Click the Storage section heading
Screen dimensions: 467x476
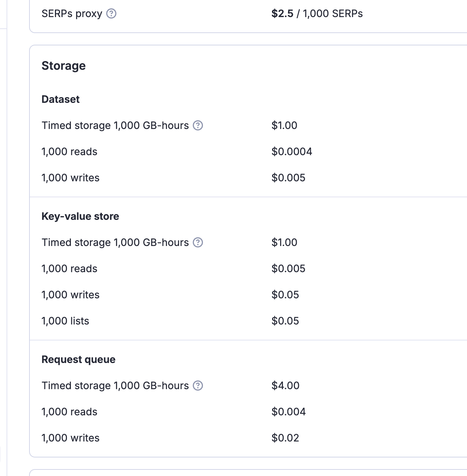click(x=64, y=66)
